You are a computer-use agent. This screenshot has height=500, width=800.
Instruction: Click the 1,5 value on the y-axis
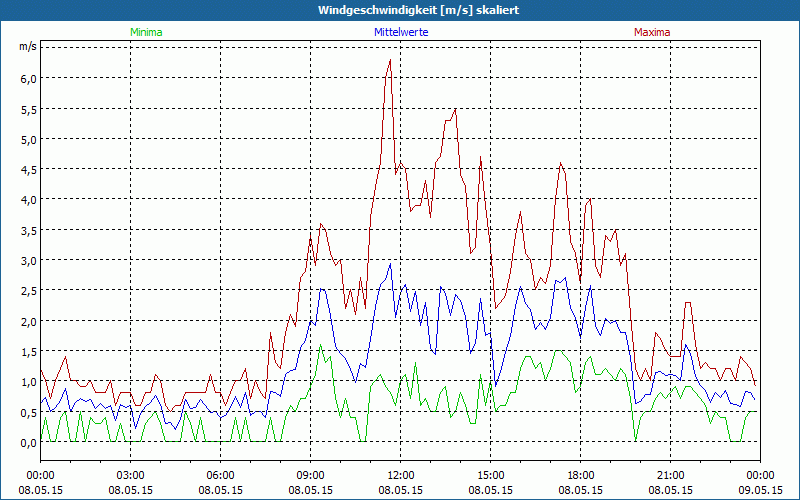point(29,352)
